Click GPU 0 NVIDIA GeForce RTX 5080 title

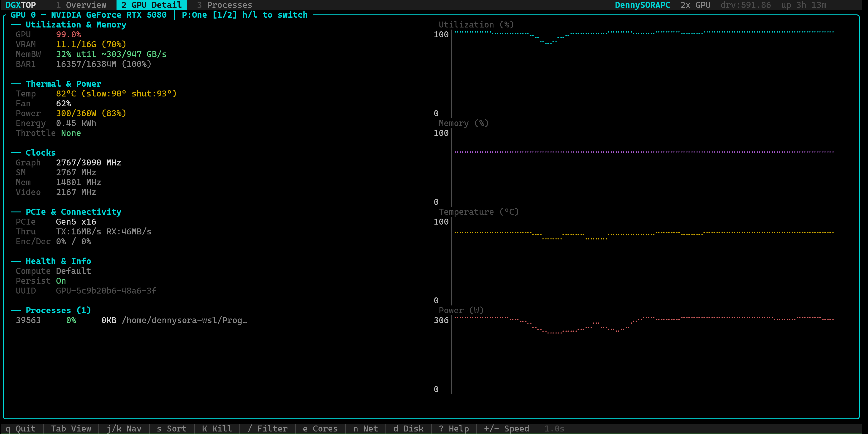[x=89, y=15]
